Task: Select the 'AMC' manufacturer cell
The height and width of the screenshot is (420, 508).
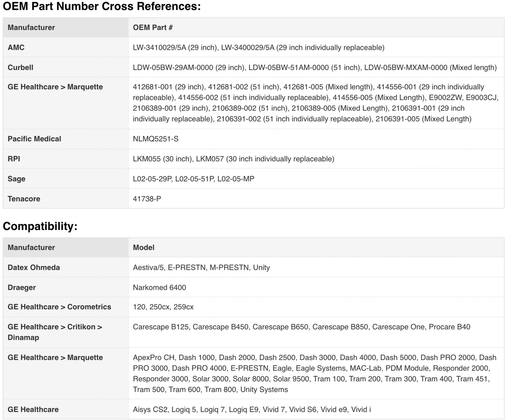Action: (x=66, y=47)
